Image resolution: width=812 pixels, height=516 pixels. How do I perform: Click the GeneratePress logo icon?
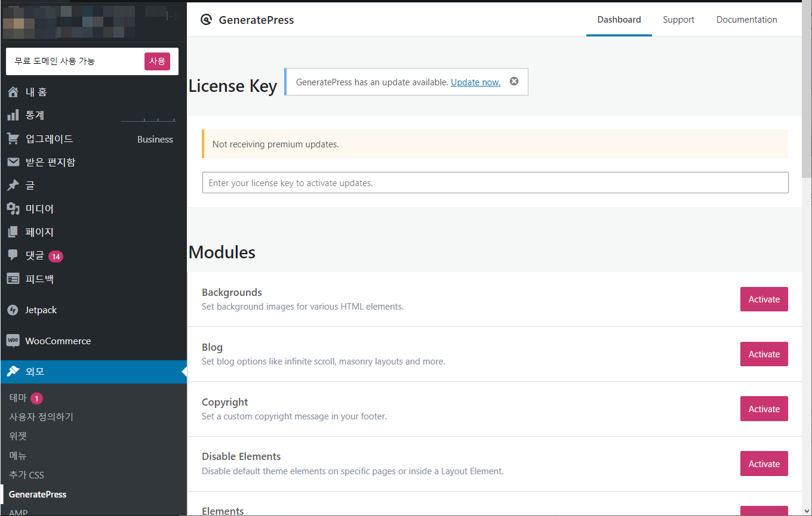(206, 20)
